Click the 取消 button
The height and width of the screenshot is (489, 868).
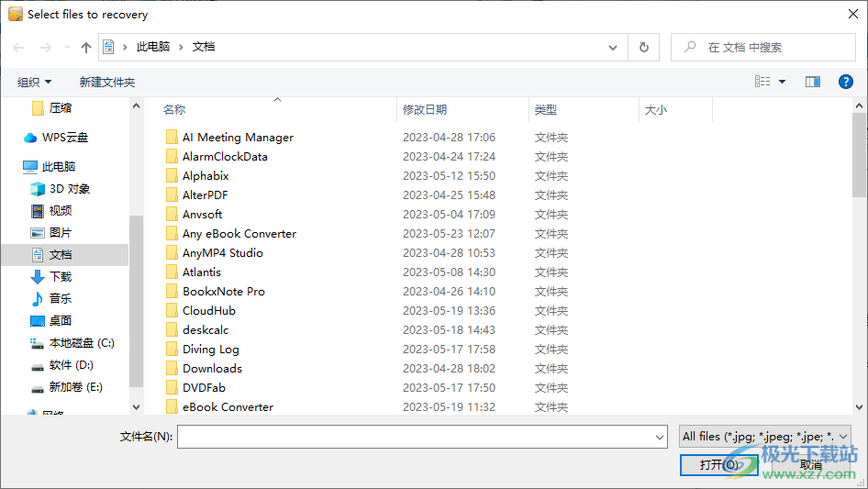pos(811,464)
